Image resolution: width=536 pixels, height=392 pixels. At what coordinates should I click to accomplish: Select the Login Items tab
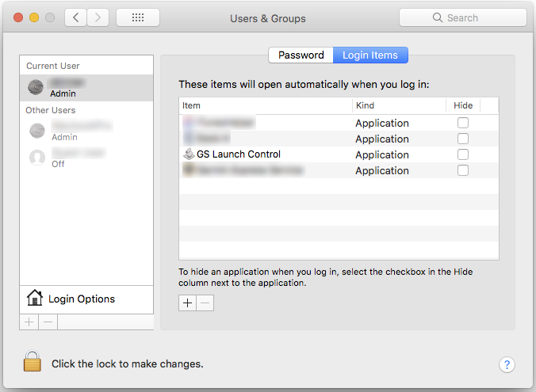coord(370,55)
